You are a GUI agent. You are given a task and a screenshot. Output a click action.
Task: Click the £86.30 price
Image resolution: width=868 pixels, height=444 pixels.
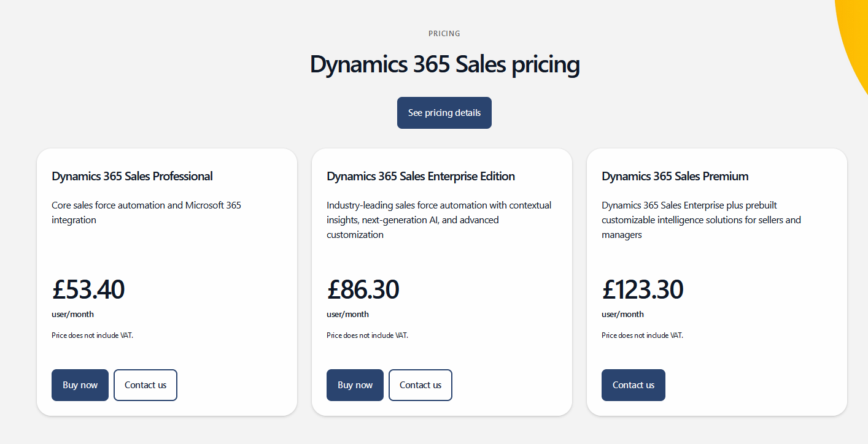(363, 289)
